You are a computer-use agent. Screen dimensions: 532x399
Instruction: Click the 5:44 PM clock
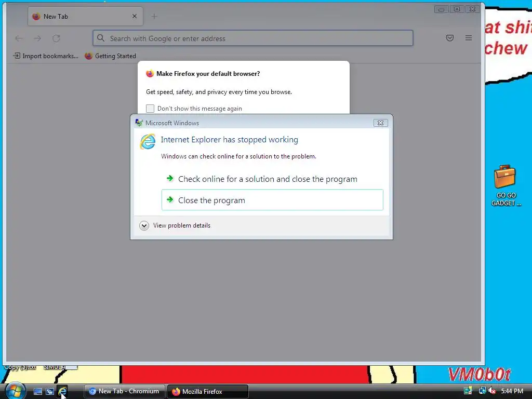512,391
